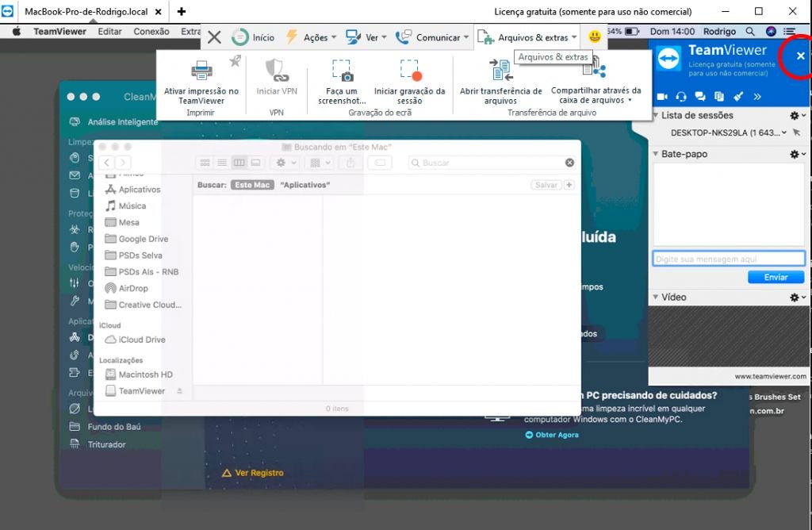Open the Início toolbar tab
Viewport: 812px width, 530px height.
(x=253, y=37)
